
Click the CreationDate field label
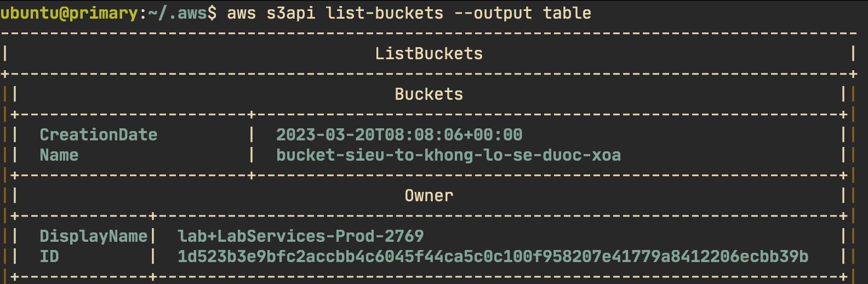pos(99,135)
